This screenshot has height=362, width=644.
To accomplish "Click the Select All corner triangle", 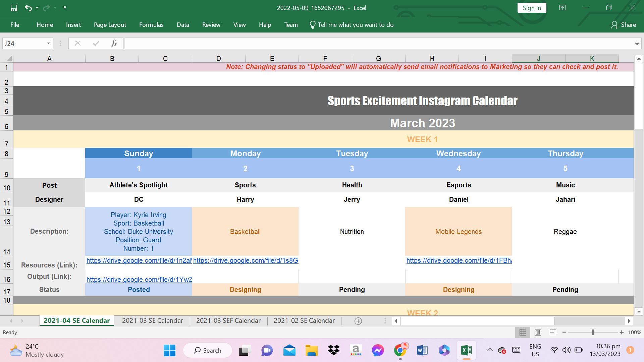I will [x=9, y=59].
